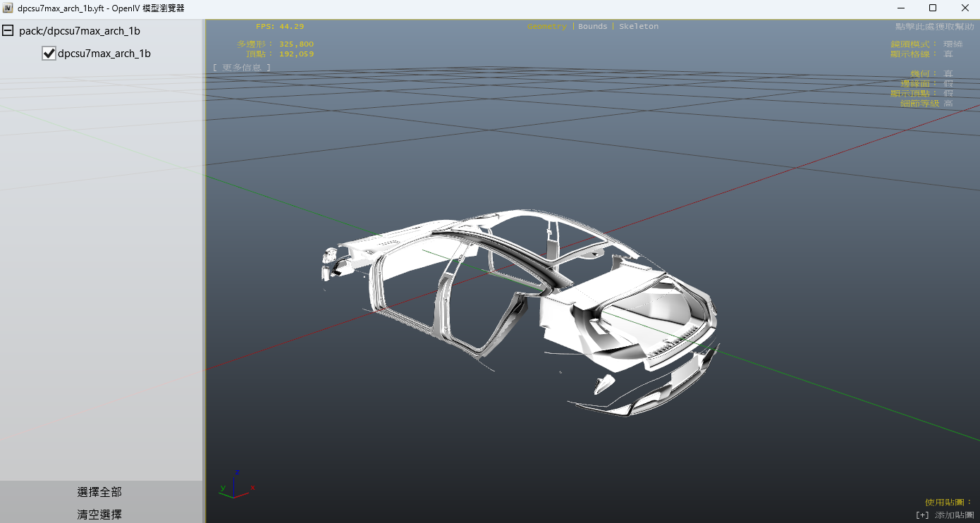The image size is (980, 523).
Task: Toggle the 顯示頂點 show vertices setting
Action: [x=948, y=94]
